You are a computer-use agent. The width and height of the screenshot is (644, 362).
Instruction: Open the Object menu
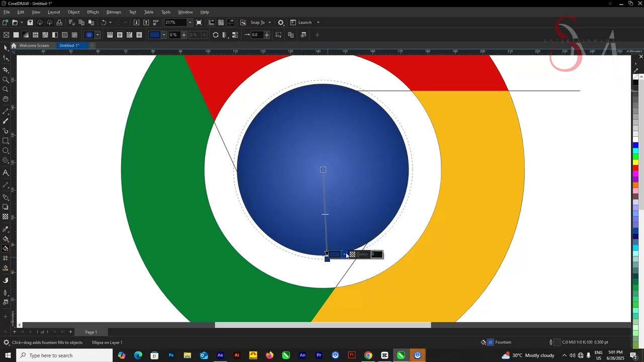click(73, 12)
